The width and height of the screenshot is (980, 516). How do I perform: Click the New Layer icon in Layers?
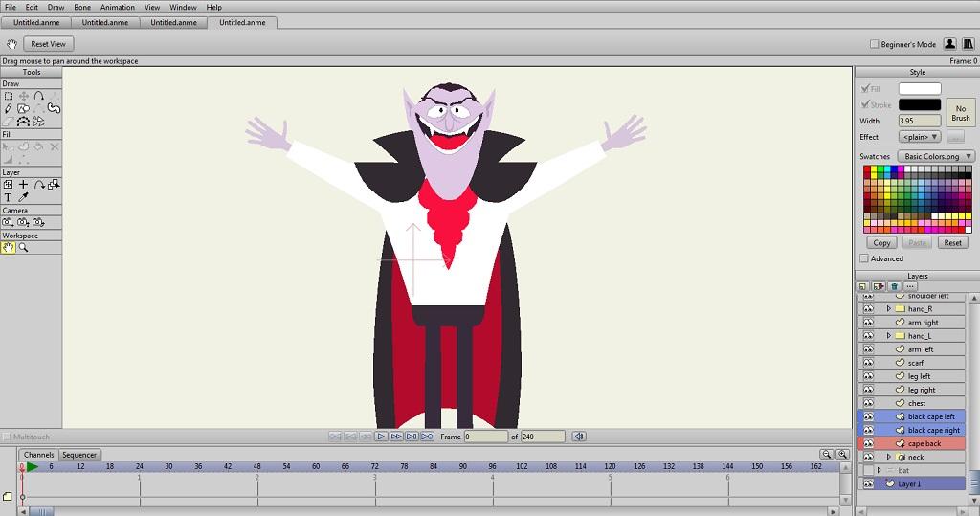[x=863, y=286]
